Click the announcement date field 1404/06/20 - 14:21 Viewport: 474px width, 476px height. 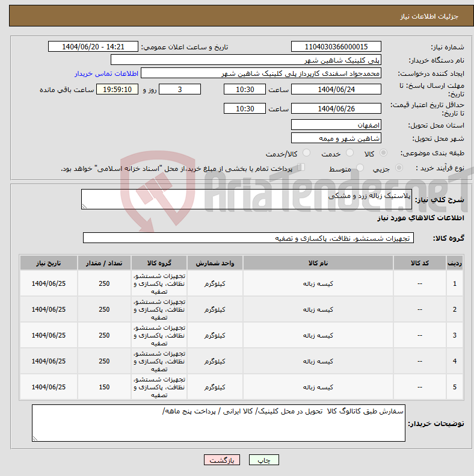tap(93, 47)
